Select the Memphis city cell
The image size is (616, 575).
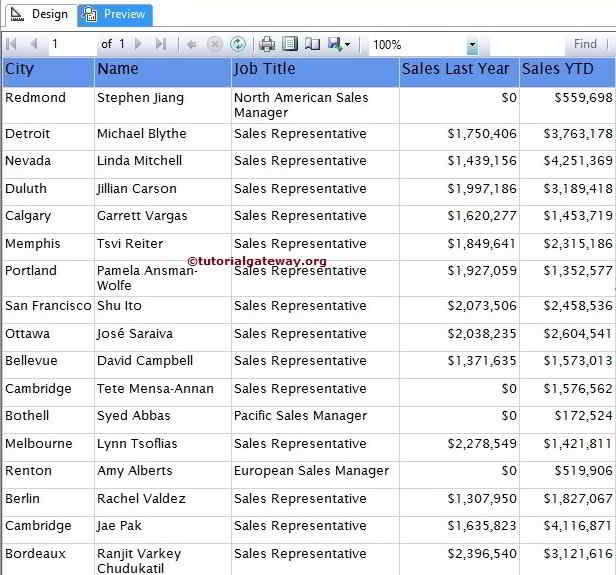click(x=48, y=247)
